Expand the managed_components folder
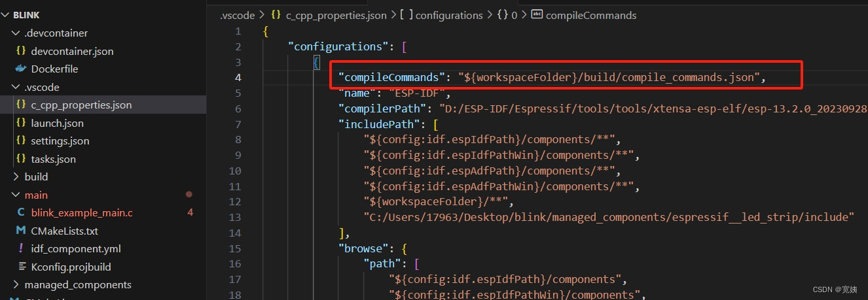This screenshot has width=868, height=300. point(16,284)
